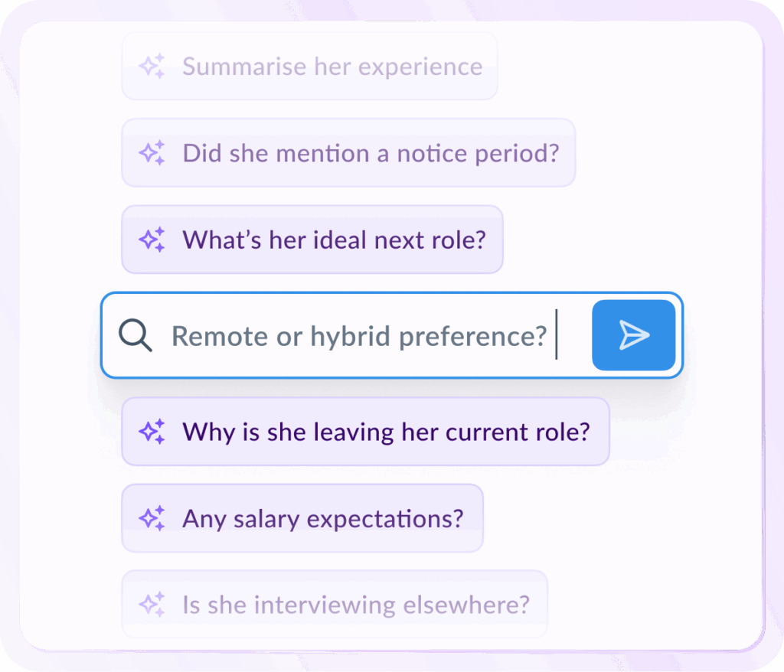Screen dimensions: 784x672
Task: Click sparkle icon beside Why is she leaving
Action: (151, 432)
